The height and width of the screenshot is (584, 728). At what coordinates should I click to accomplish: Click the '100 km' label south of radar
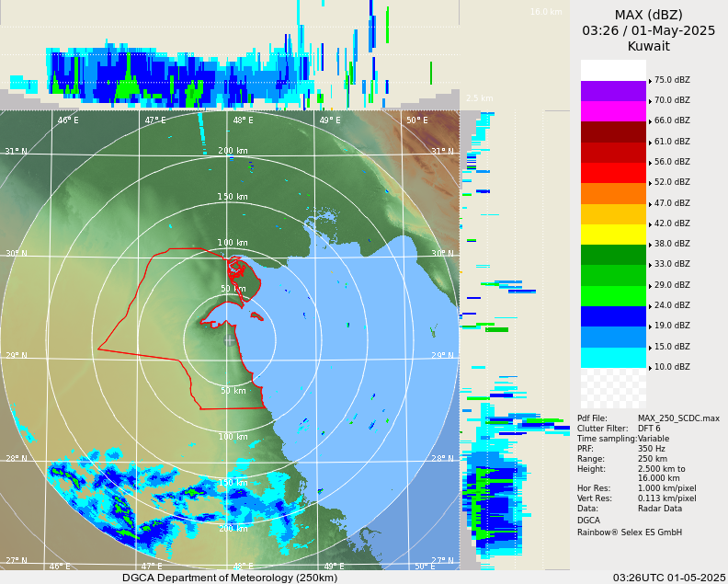tap(233, 437)
